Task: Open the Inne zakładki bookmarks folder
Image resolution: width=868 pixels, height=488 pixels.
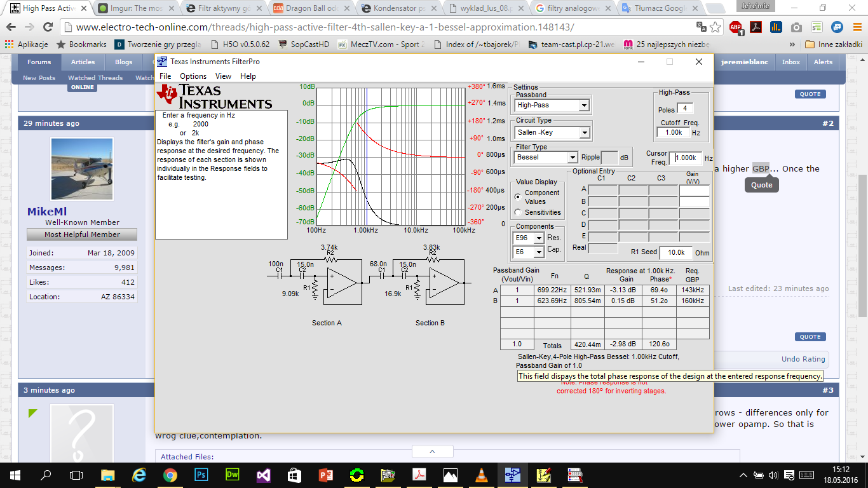Action: click(833, 44)
